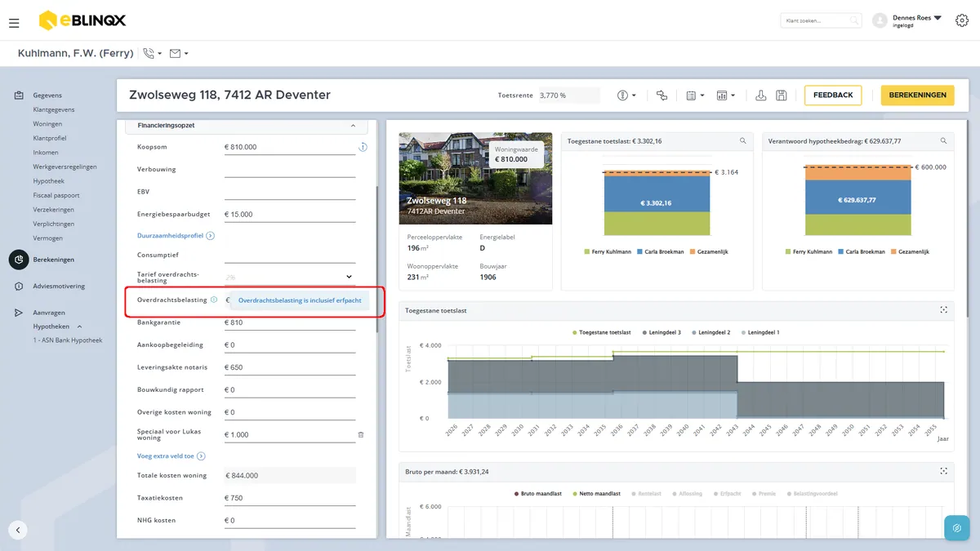
Task: Click the Adviesmotivering sidebar icon
Action: (x=19, y=287)
